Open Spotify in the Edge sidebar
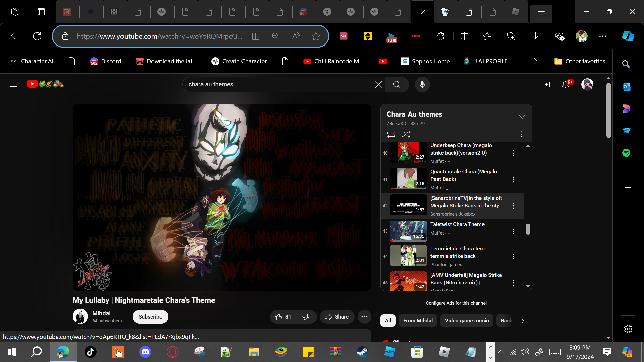 coord(626,153)
